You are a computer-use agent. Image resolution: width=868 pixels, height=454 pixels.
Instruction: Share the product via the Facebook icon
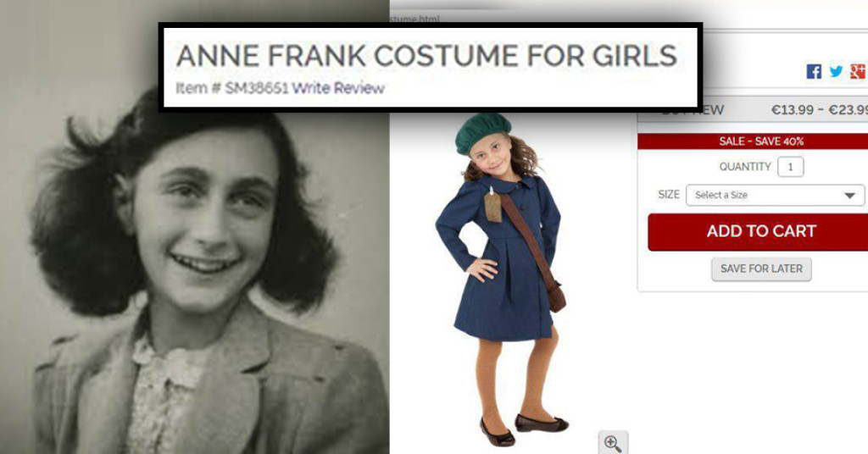(814, 71)
